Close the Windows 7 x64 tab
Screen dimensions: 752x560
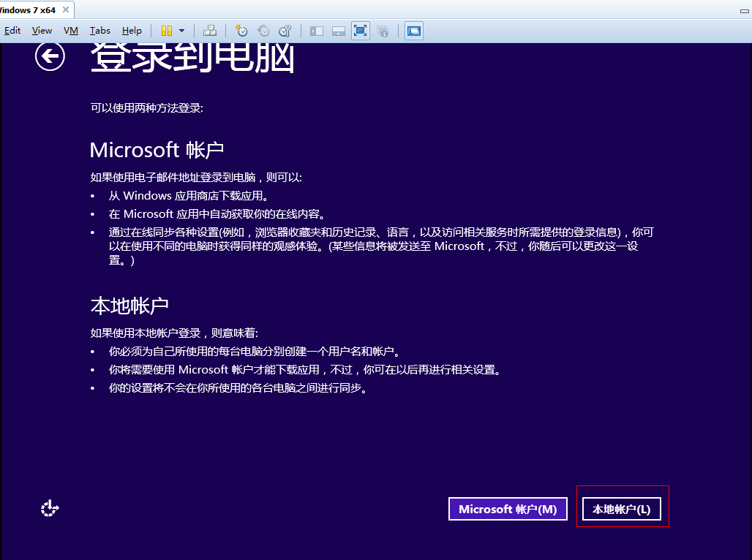tap(66, 10)
